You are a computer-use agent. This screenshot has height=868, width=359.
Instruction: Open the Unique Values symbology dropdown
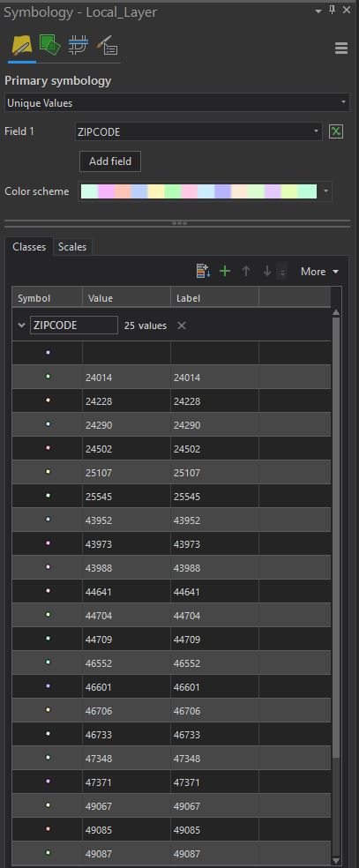[x=177, y=103]
